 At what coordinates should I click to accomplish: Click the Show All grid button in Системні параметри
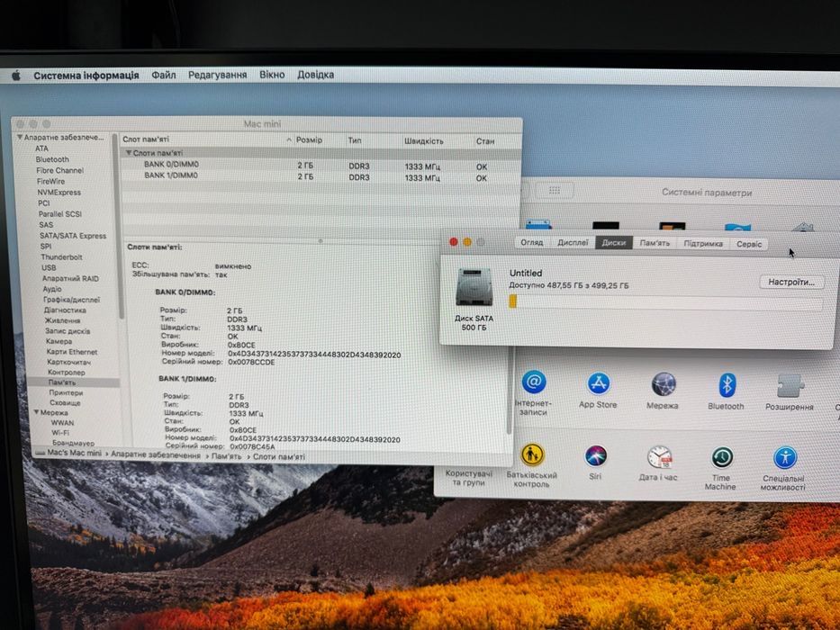click(555, 190)
